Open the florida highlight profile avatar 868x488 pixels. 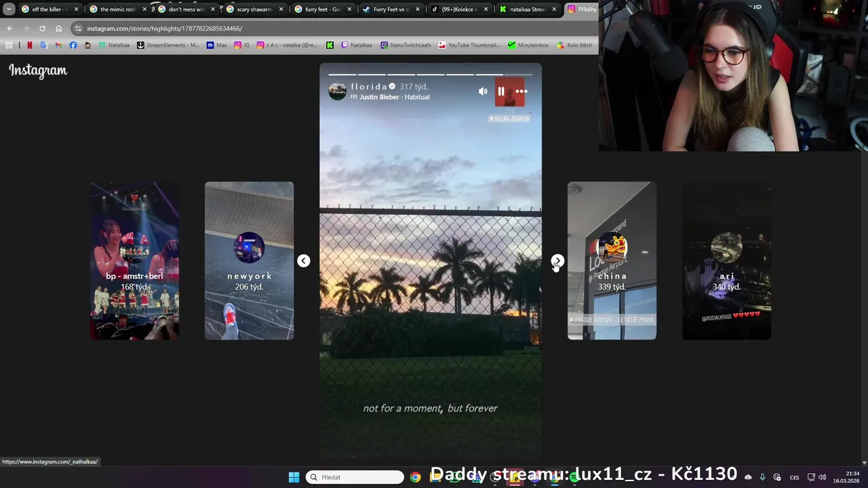pyautogui.click(x=337, y=91)
